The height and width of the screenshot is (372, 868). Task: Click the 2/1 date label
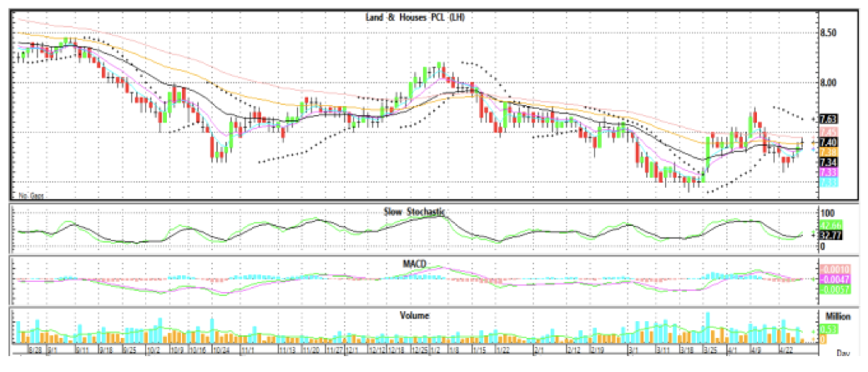539,349
